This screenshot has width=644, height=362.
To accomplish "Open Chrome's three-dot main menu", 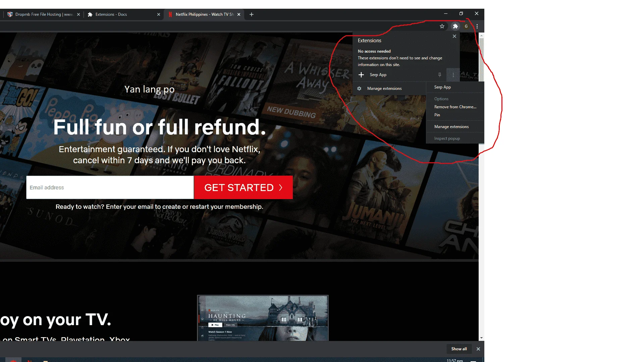I will click(477, 26).
